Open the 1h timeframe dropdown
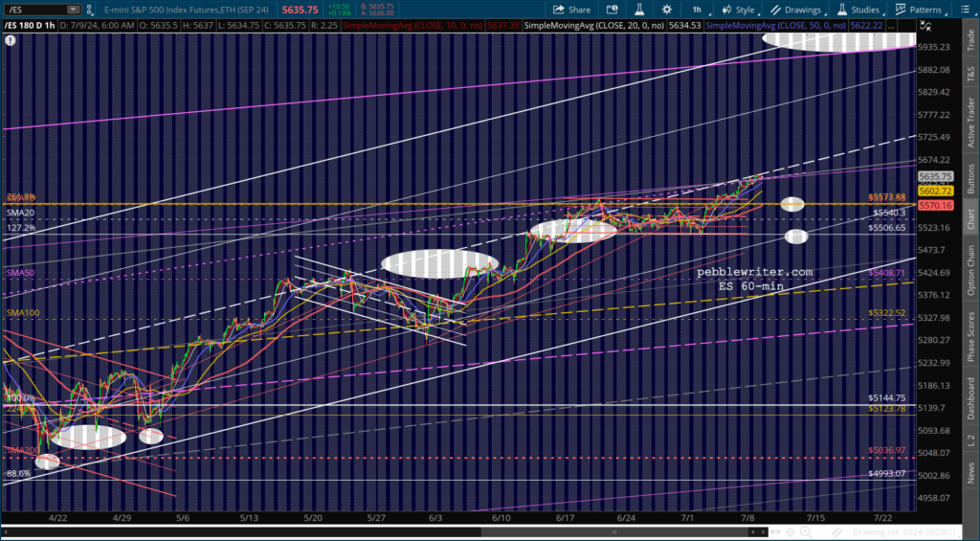The height and width of the screenshot is (541, 980). coord(697,9)
